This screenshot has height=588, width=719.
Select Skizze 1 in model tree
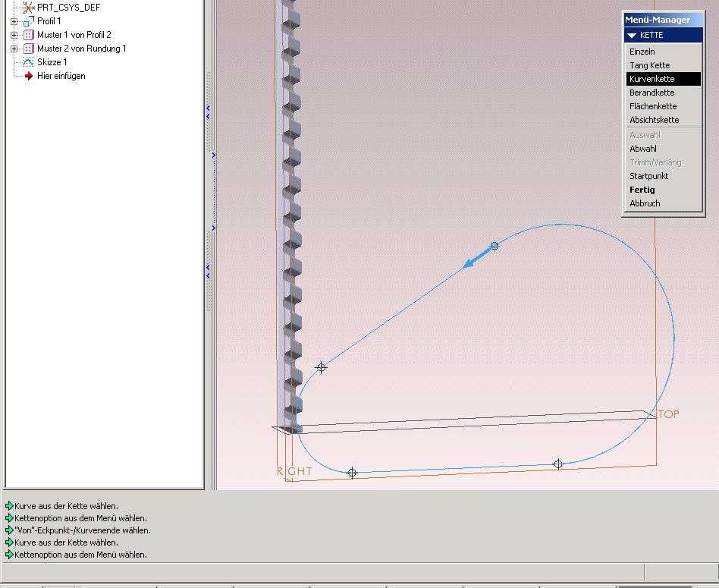point(52,62)
